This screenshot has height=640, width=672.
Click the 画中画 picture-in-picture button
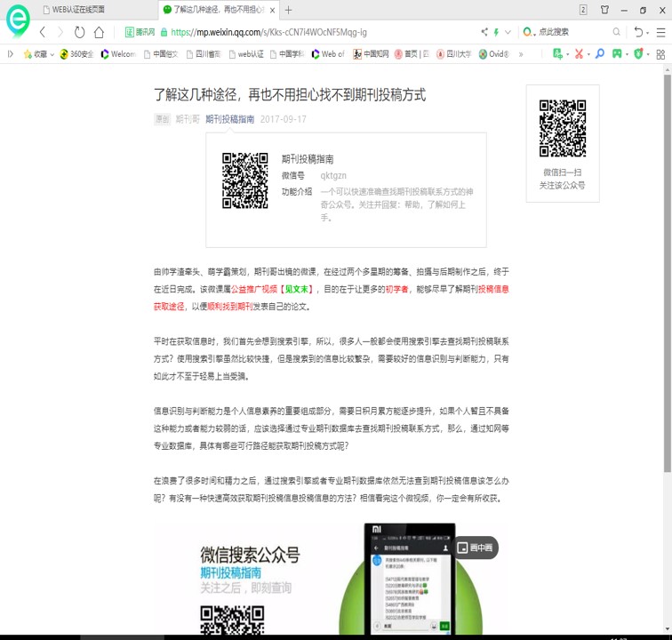click(475, 548)
